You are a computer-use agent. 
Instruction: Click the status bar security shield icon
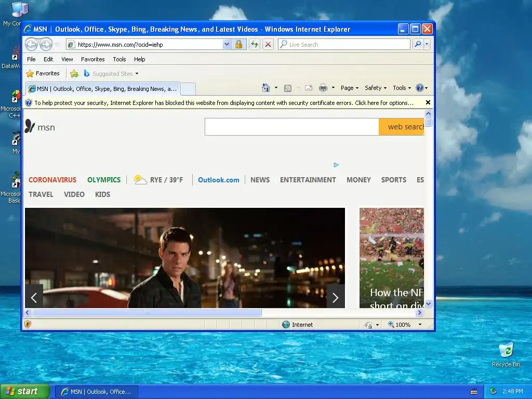pos(28,324)
